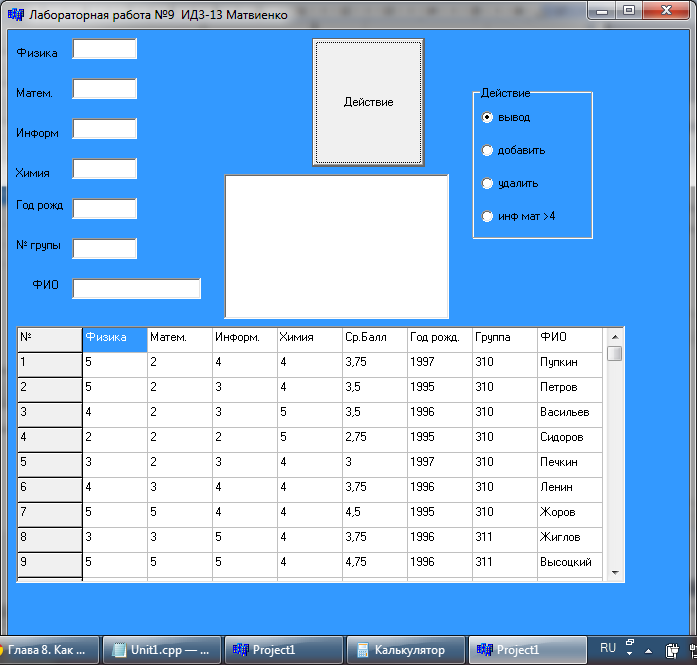Click the row 9 number header

click(x=50, y=565)
